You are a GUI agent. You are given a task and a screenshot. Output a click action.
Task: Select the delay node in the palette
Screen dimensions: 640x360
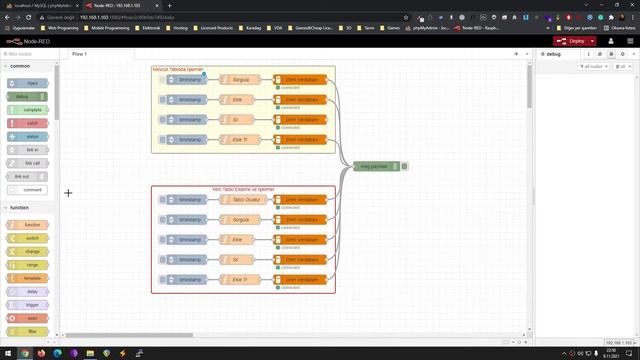tap(27, 291)
